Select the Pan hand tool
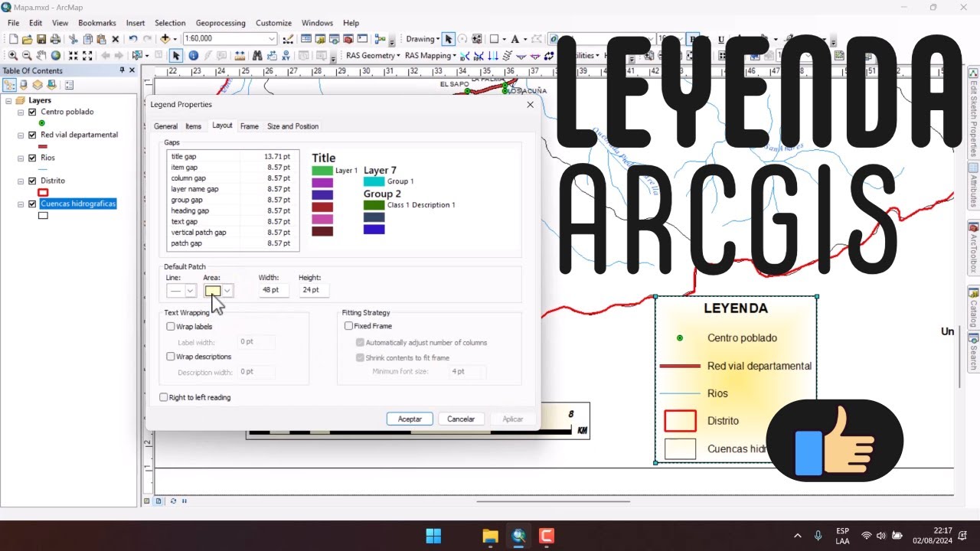This screenshot has height=551, width=980. (41, 55)
